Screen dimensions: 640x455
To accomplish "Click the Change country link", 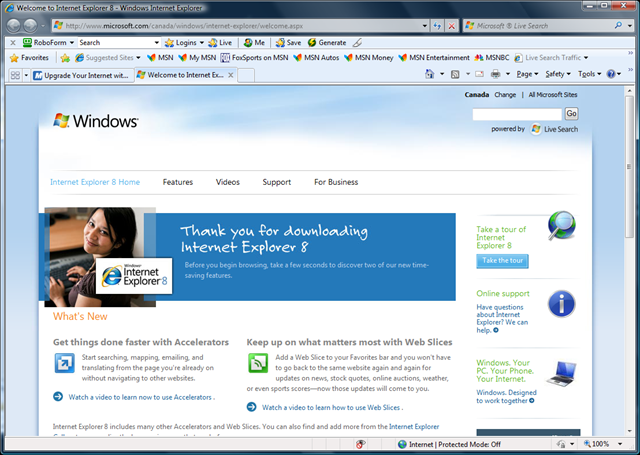I will [505, 95].
